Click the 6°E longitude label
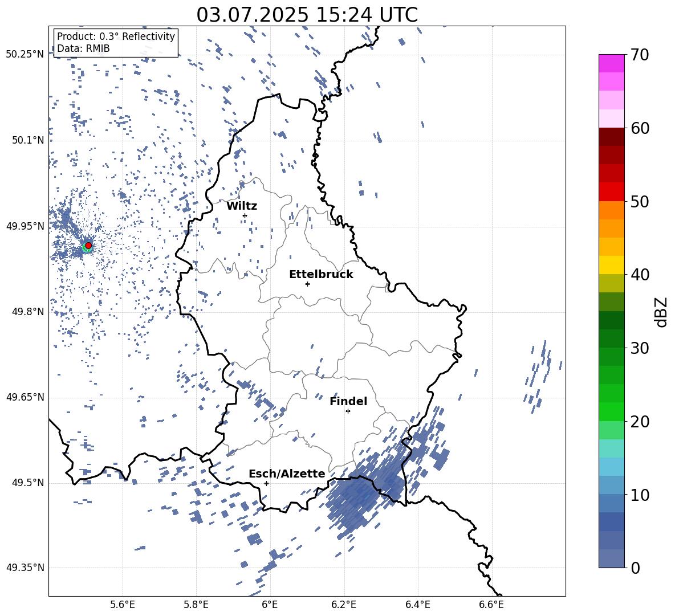This screenshot has width=675, height=616. 270,605
